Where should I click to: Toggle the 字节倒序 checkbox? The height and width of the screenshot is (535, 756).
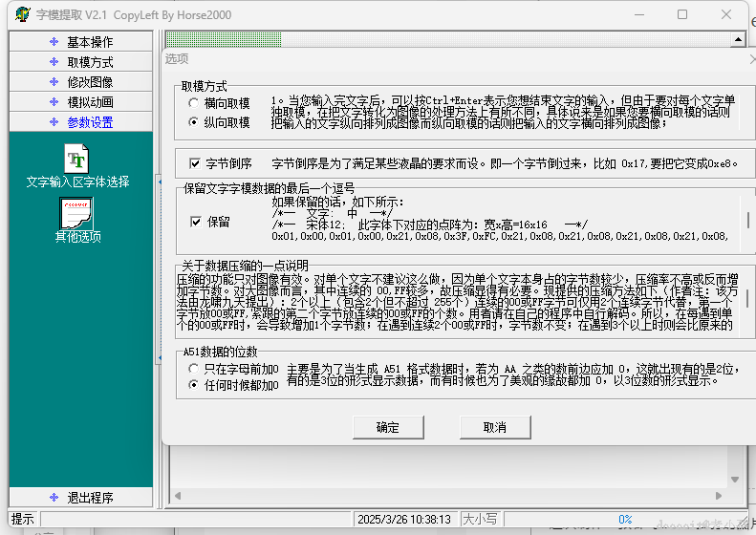(x=195, y=163)
